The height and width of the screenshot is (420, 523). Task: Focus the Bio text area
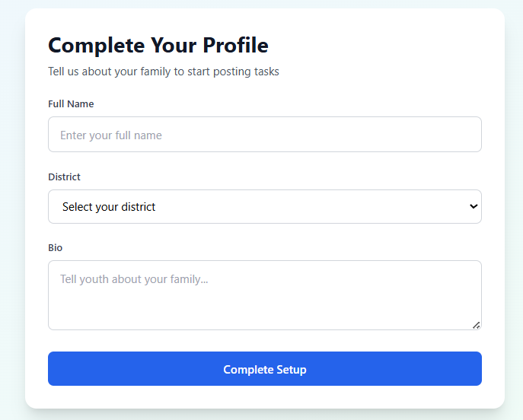[264, 295]
